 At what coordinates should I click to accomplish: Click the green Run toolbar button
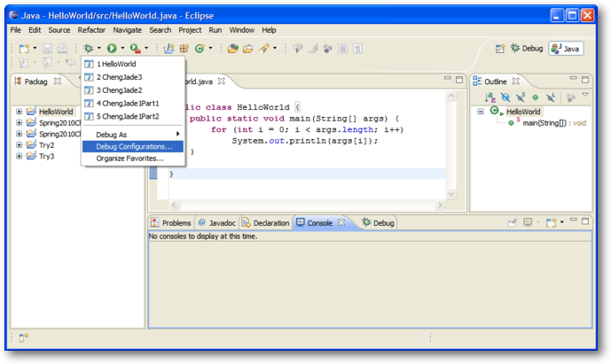tap(112, 49)
